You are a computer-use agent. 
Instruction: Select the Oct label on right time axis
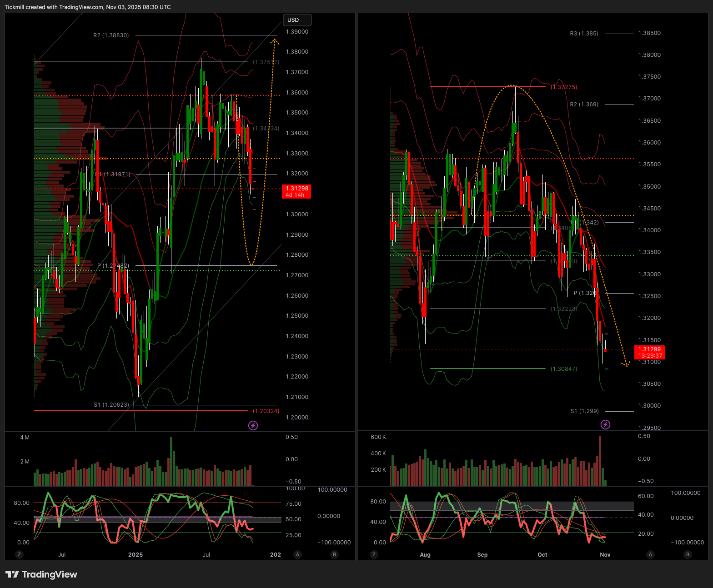542,554
